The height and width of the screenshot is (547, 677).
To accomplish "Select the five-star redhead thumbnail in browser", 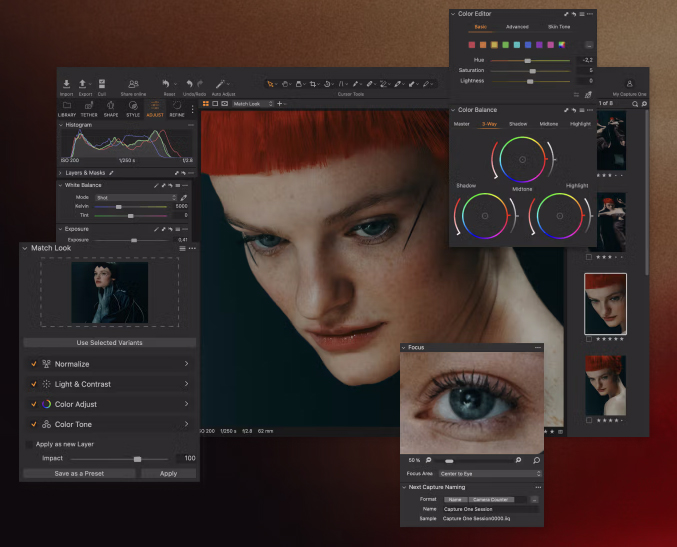I will tap(605, 303).
